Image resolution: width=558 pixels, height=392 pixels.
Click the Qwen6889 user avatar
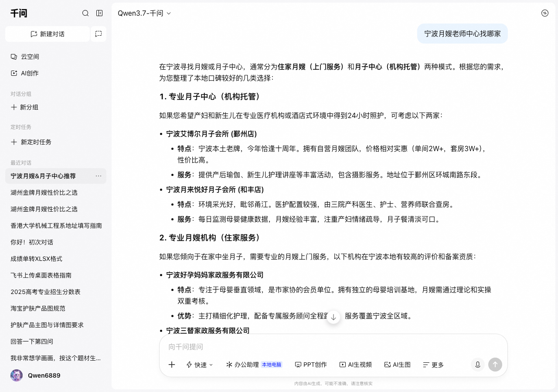click(x=17, y=375)
